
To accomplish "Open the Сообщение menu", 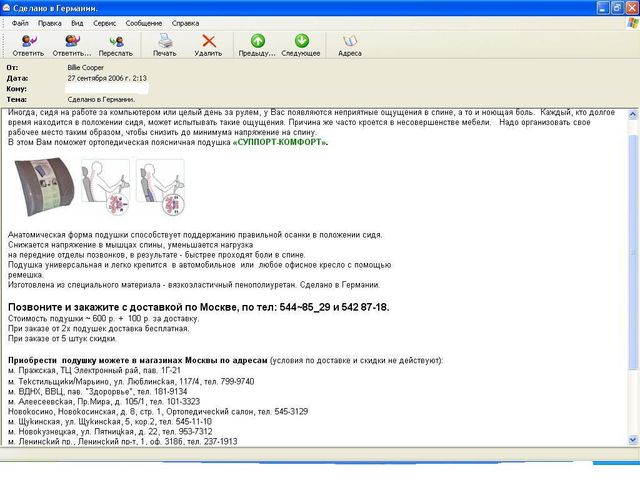I will click(x=144, y=22).
